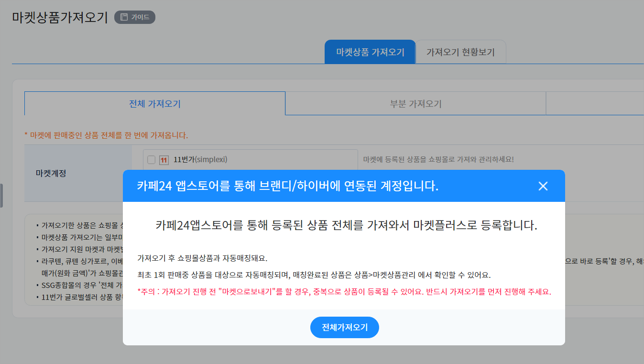This screenshot has height=364, width=644.
Task: Open the 가져오기 현황보기 tab
Action: [x=460, y=52]
